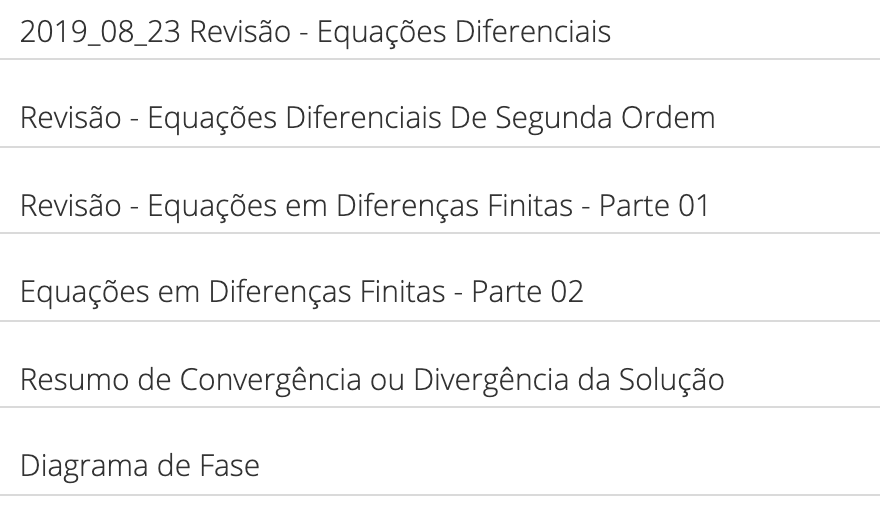Click the 'Parte 02' label
880x526 pixels.
point(528,292)
